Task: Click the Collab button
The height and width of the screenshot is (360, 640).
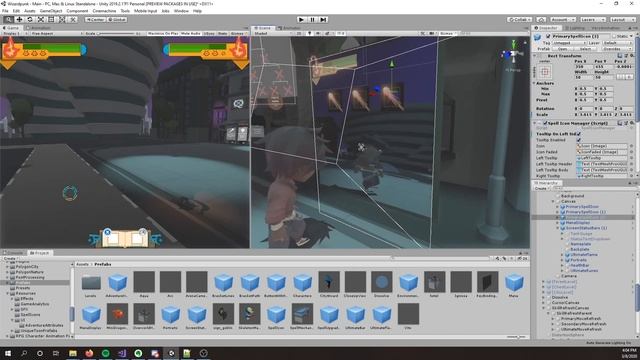Action: [520, 19]
